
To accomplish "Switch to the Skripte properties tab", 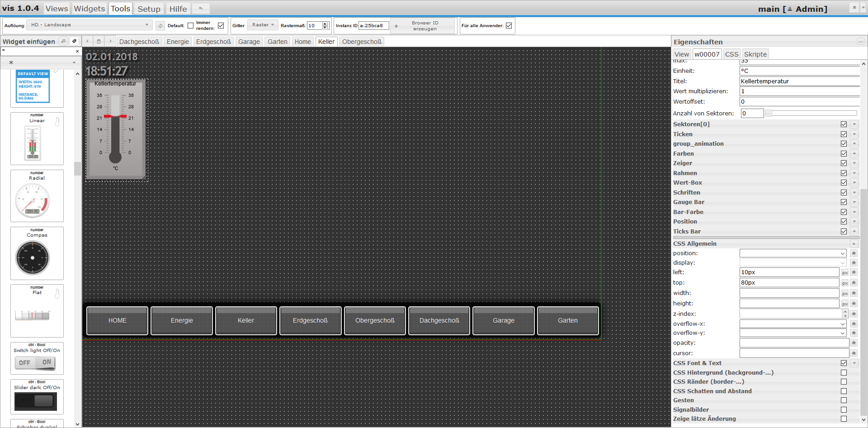I will (x=755, y=54).
